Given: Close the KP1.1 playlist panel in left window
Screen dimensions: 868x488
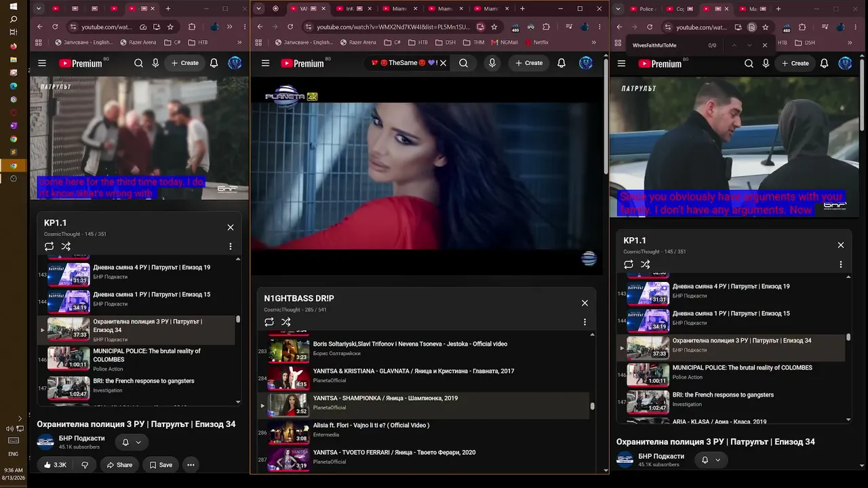Looking at the screenshot, I should point(231,228).
